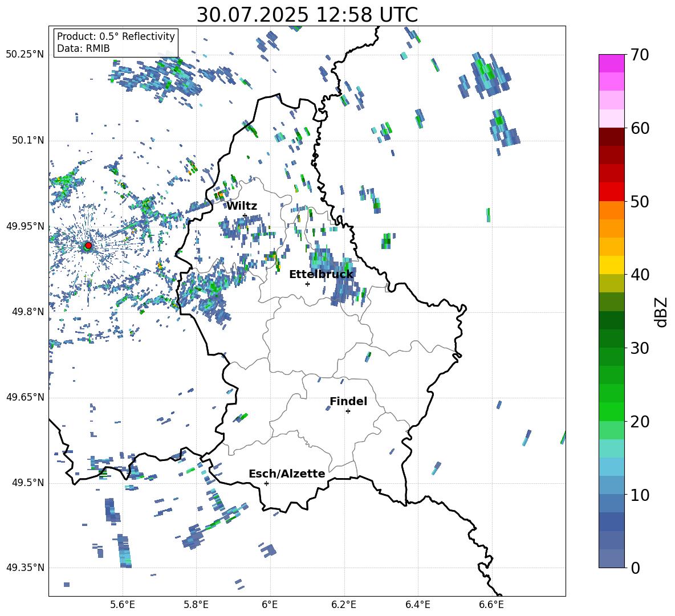This screenshot has width=675, height=616.
Task: Click the Findel cross marker
Action: pos(348,411)
